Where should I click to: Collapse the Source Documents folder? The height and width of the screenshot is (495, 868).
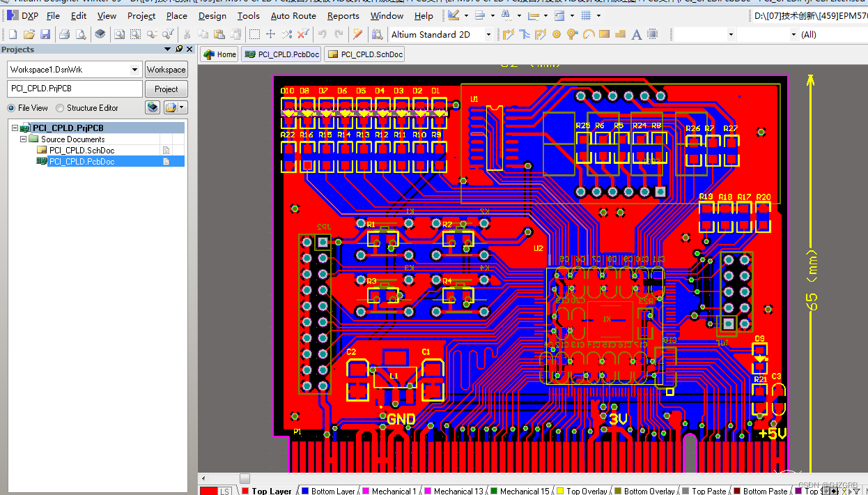coord(24,139)
